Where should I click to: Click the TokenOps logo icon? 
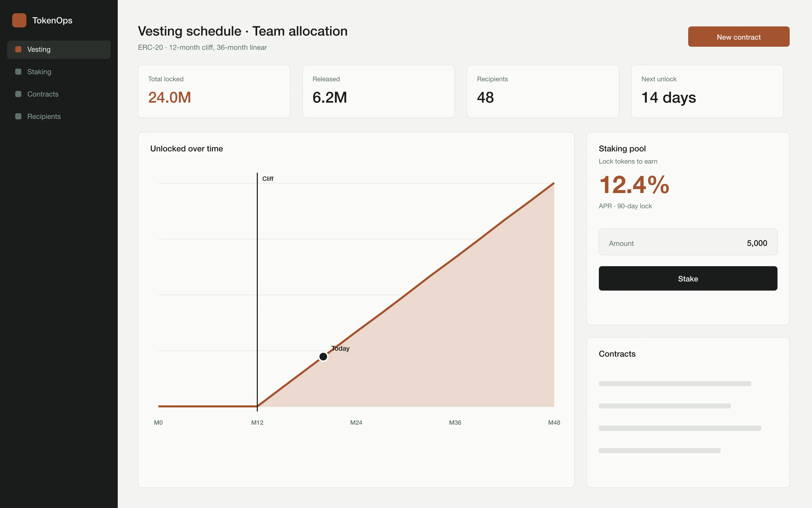[x=19, y=20]
